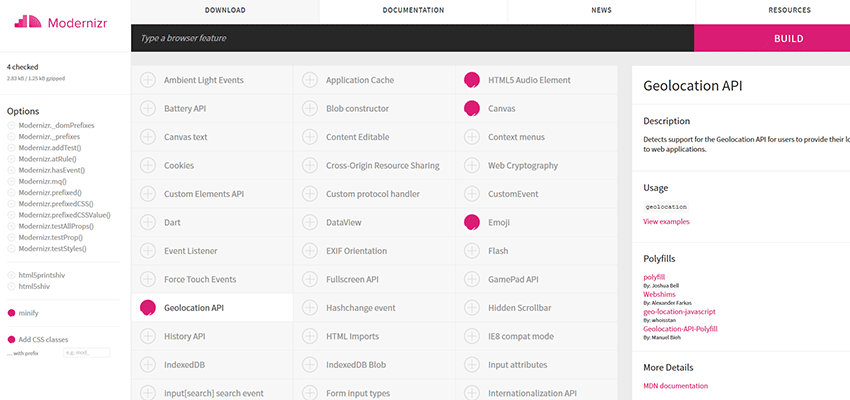Image resolution: width=850 pixels, height=400 pixels.
Task: Open the View examples link
Action: (x=666, y=221)
